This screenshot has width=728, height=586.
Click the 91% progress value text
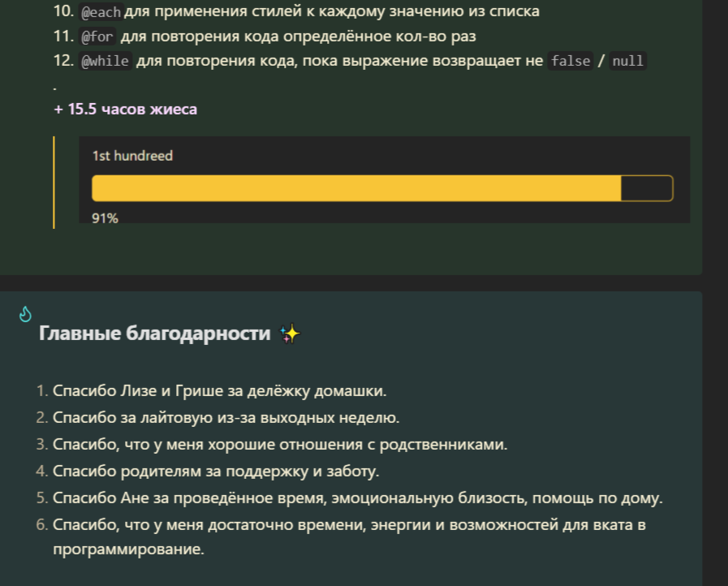click(x=105, y=218)
